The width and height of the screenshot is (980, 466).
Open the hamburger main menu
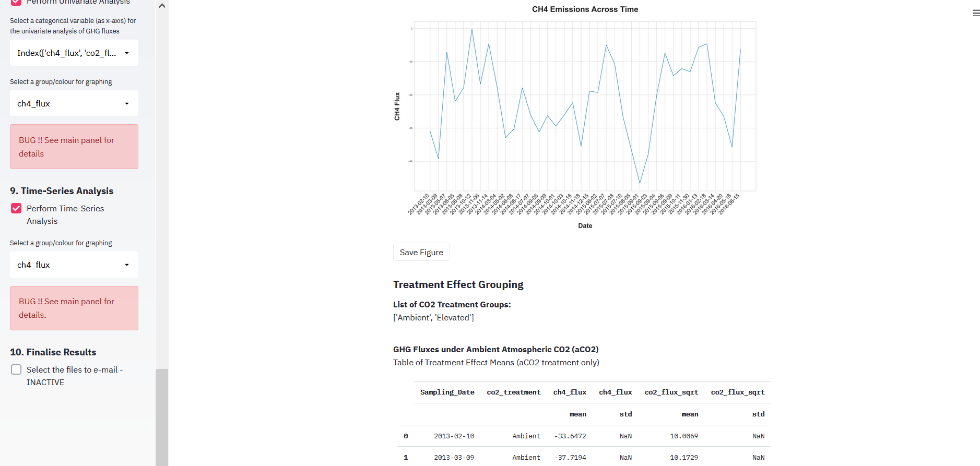point(976,13)
